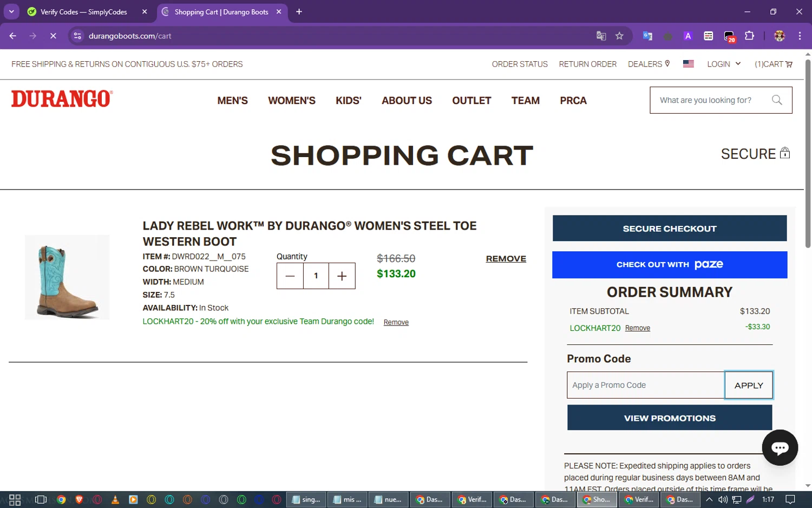Open the network icon in the system tray
Viewport: 812px width, 508px height.
pyautogui.click(x=737, y=499)
